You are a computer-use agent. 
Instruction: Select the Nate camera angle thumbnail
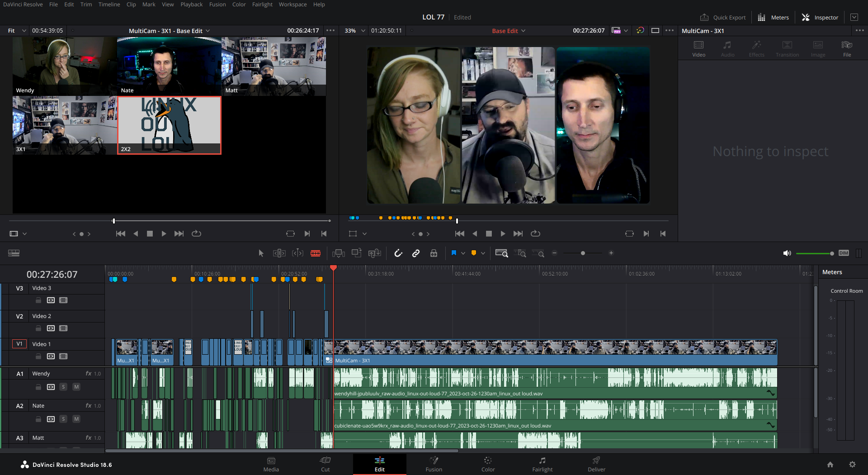click(169, 66)
